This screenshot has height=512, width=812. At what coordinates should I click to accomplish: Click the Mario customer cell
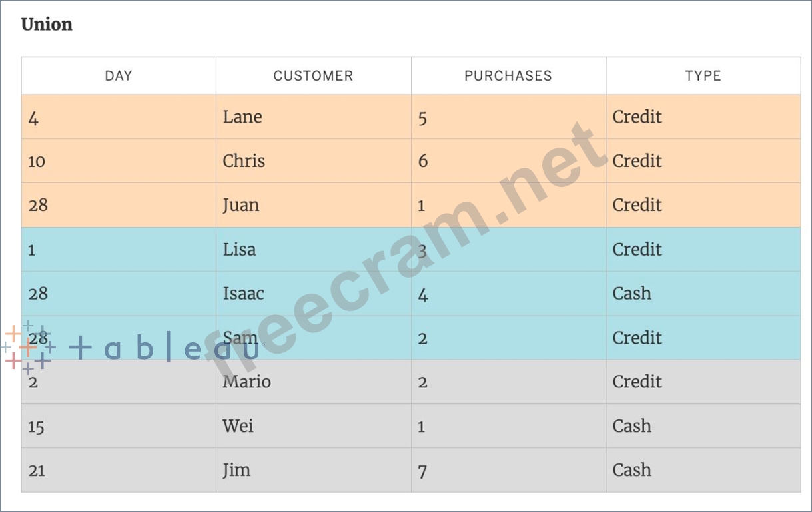[x=246, y=382]
